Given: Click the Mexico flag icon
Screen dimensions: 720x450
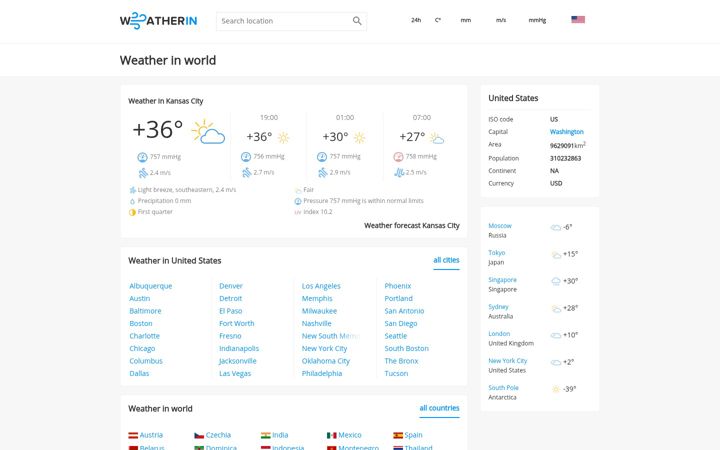Looking at the screenshot, I should pyautogui.click(x=332, y=435).
